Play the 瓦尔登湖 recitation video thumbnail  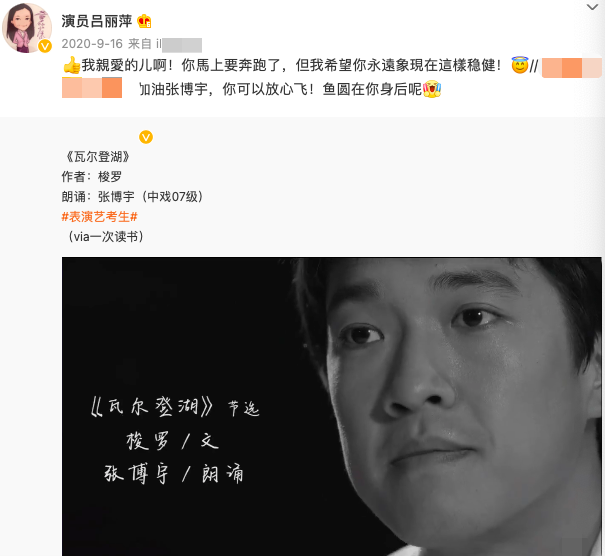(x=331, y=406)
